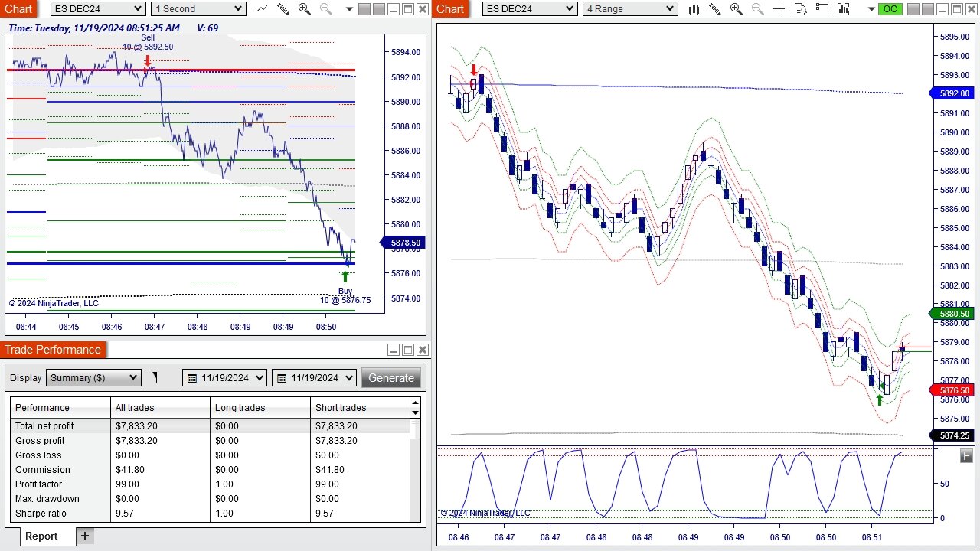980x551 pixels.
Task: Click the Long trades column header
Action: click(260, 408)
